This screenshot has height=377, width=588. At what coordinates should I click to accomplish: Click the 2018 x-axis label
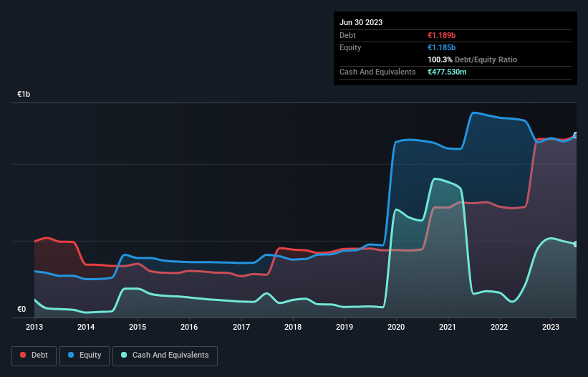point(293,327)
